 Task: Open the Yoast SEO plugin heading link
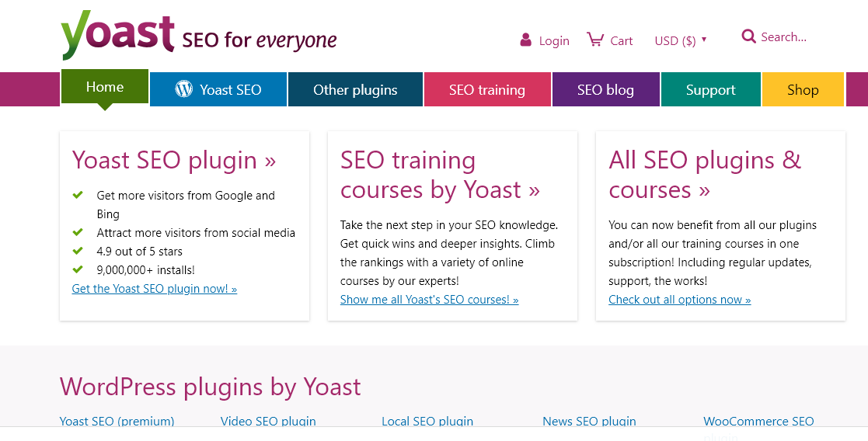tap(174, 161)
